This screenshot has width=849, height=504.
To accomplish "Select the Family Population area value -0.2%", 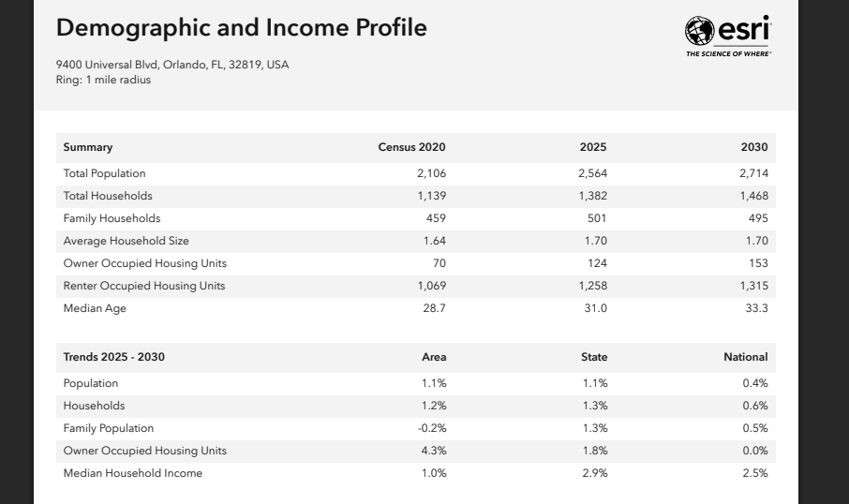I will 432,428.
